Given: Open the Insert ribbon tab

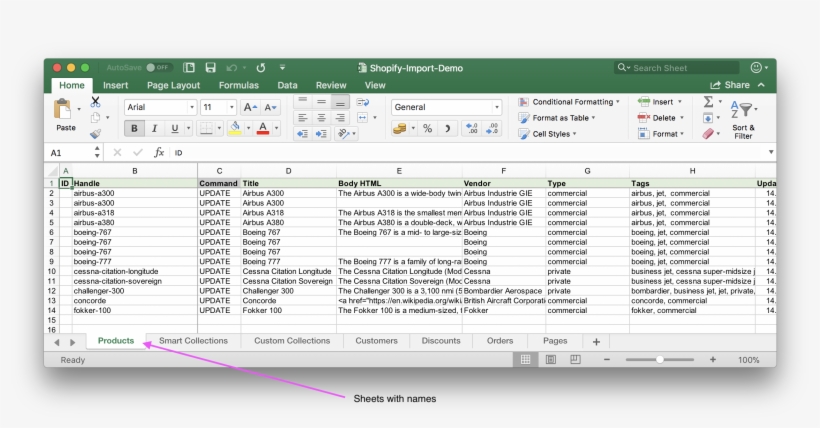Looking at the screenshot, I should (x=116, y=85).
